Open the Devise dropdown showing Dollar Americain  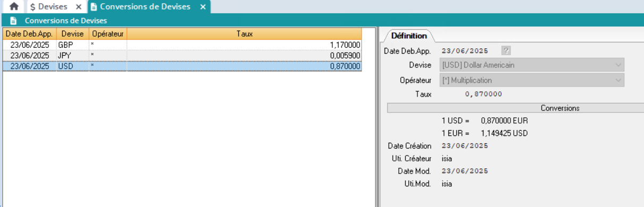point(532,65)
